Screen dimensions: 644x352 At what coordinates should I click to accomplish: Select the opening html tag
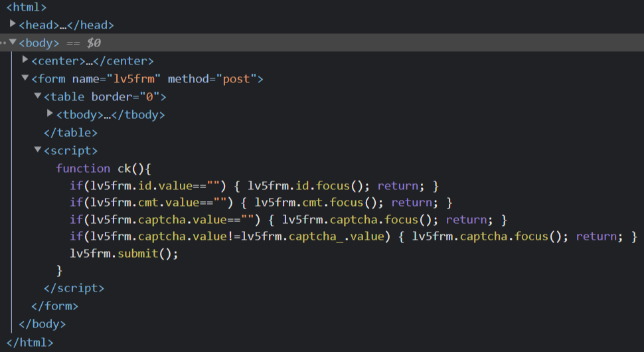point(27,7)
